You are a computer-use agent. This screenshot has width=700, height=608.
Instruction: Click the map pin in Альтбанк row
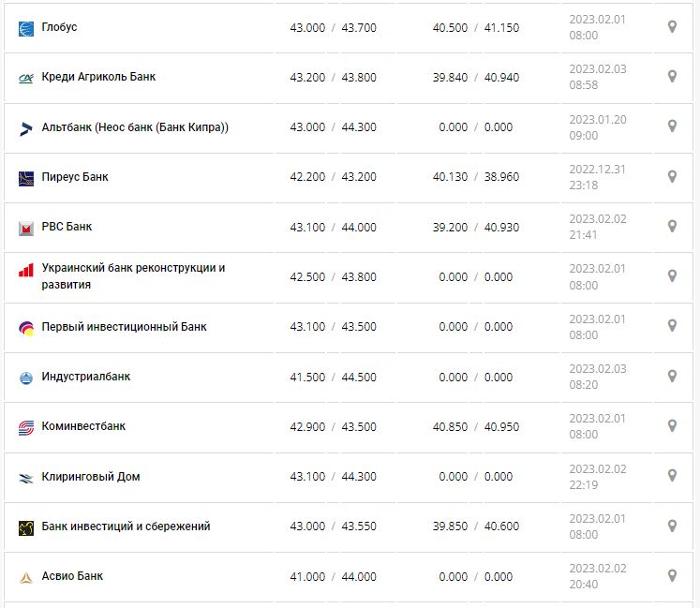coord(672,126)
